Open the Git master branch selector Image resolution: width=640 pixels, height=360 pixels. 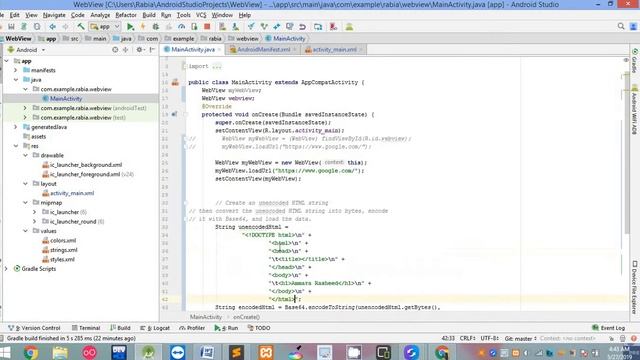520,338
